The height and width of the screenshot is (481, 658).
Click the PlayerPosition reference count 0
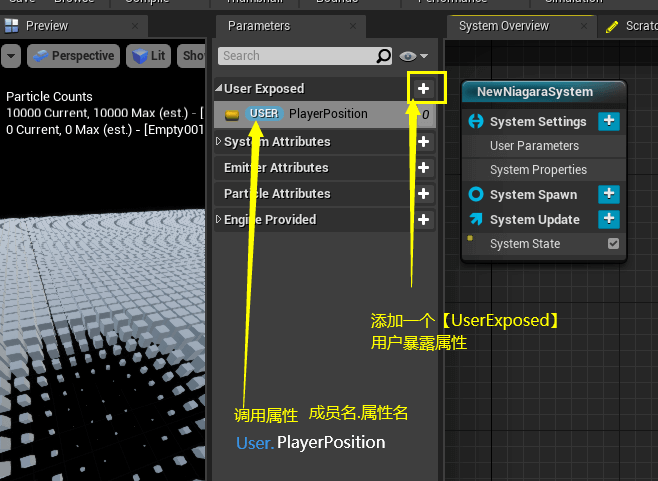coord(426,115)
